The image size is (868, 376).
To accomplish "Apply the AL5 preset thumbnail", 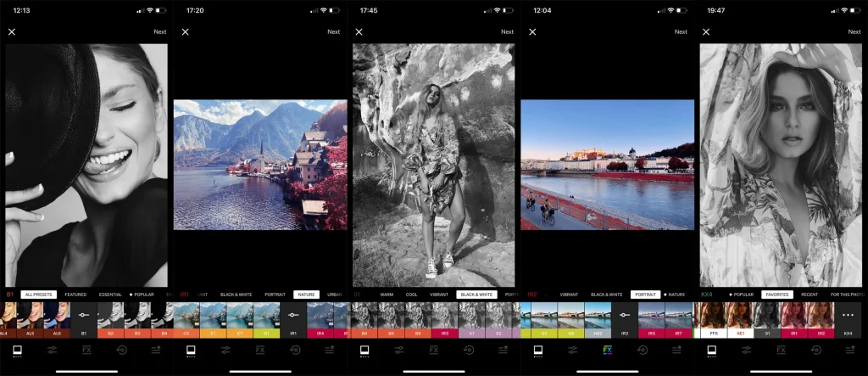I will [30, 317].
